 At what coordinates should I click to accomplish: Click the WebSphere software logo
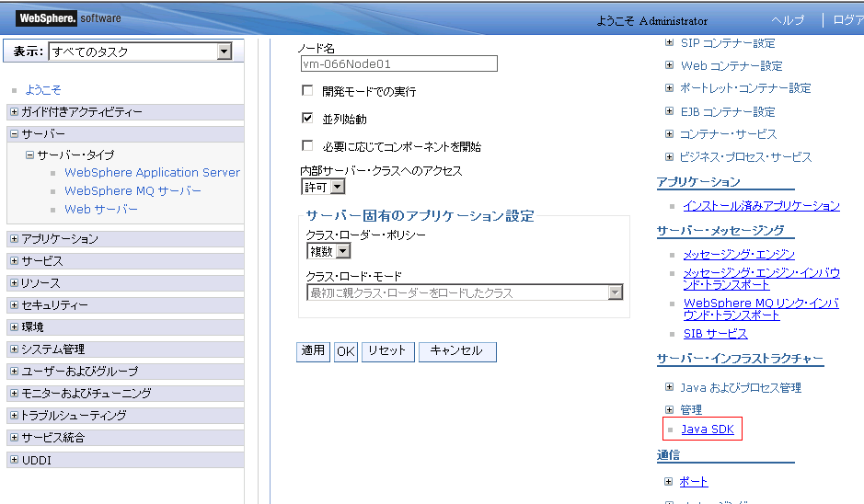[x=69, y=18]
